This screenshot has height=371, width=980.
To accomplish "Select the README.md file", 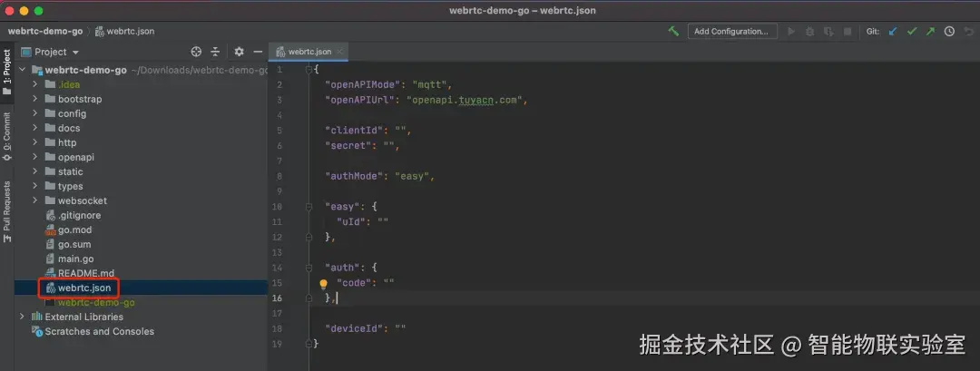I will point(80,273).
